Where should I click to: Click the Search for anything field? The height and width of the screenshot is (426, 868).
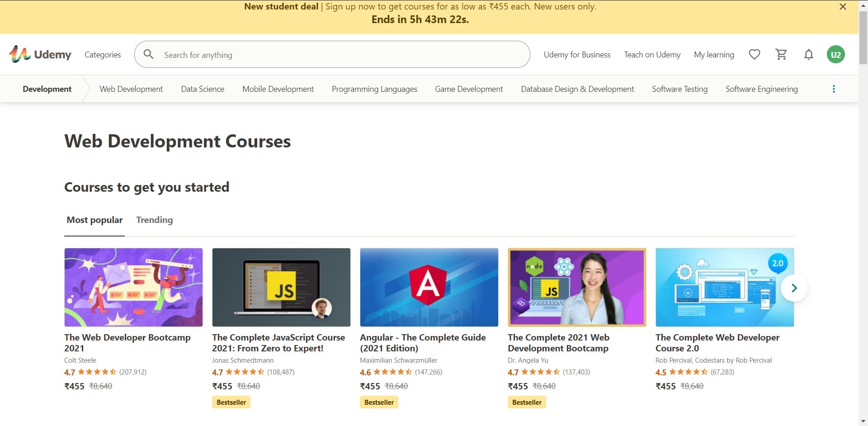coord(332,54)
